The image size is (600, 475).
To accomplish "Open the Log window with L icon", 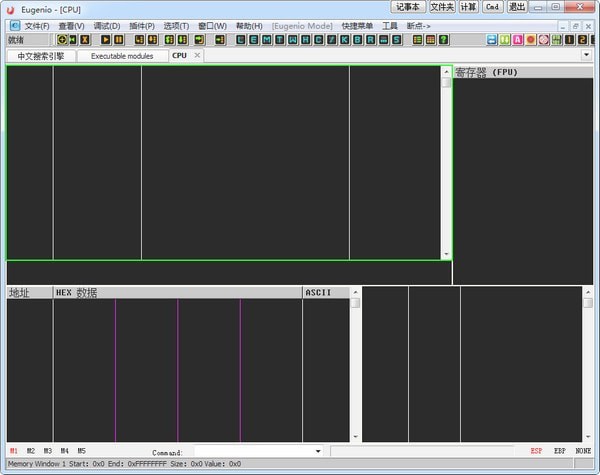I will tap(241, 40).
